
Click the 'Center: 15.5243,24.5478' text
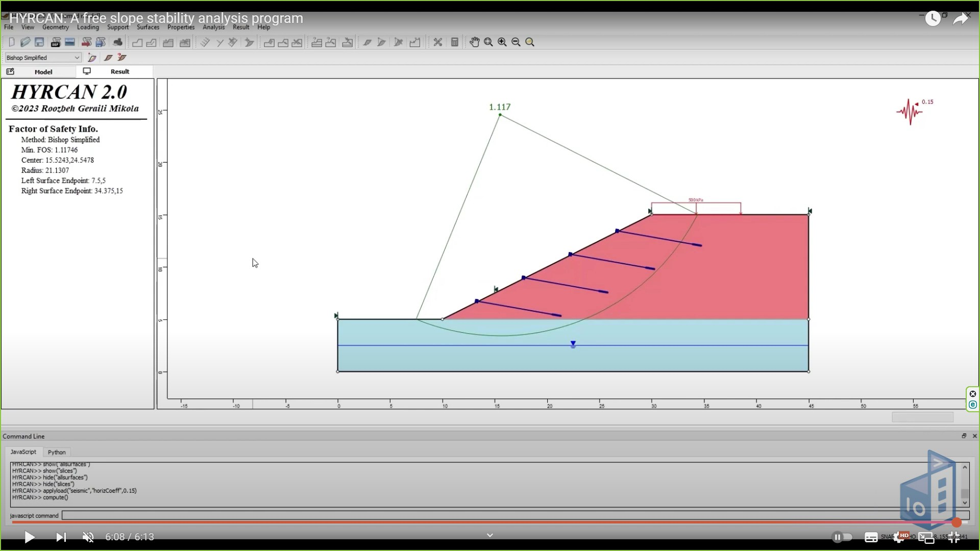tap(58, 160)
